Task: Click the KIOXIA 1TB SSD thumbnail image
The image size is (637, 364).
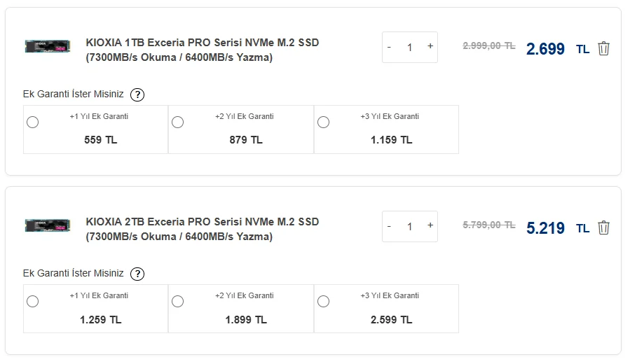Action: (48, 46)
